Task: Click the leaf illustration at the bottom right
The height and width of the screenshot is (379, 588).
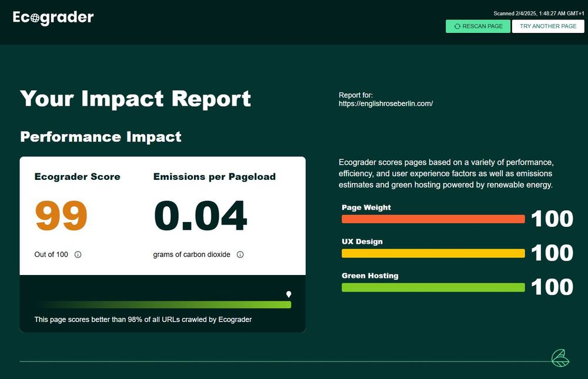Action: pos(560,358)
